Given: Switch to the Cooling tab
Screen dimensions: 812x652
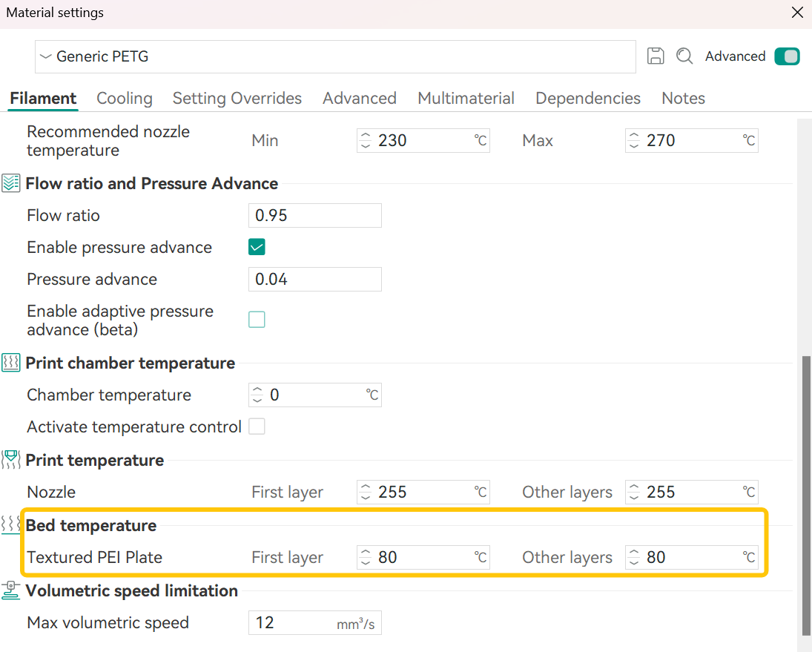Looking at the screenshot, I should (x=125, y=99).
